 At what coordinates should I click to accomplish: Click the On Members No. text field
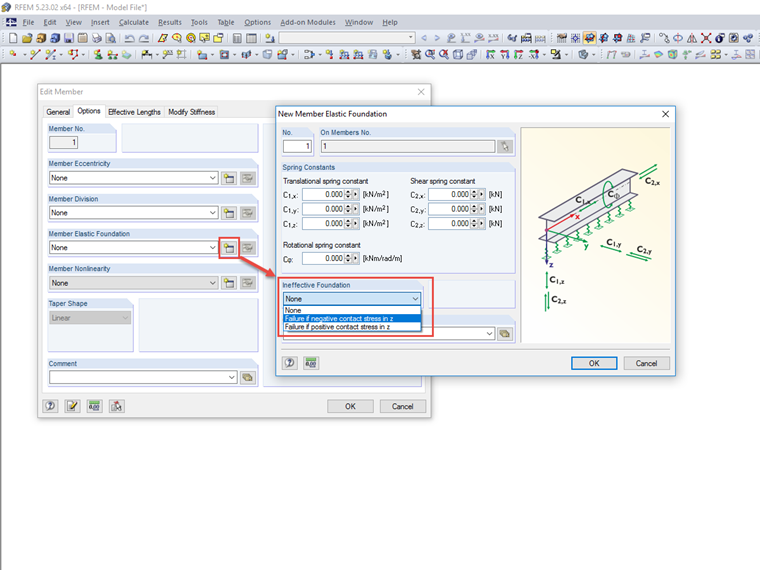tap(408, 146)
